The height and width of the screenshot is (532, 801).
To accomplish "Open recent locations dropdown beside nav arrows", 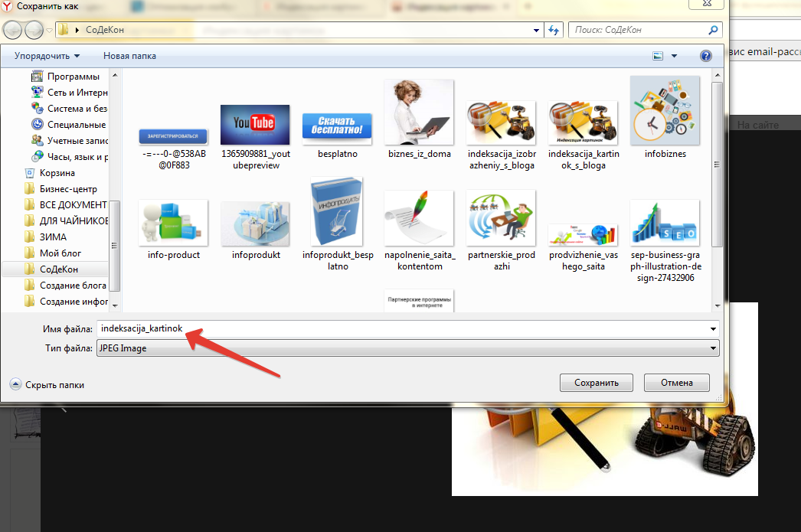I will pos(49,30).
